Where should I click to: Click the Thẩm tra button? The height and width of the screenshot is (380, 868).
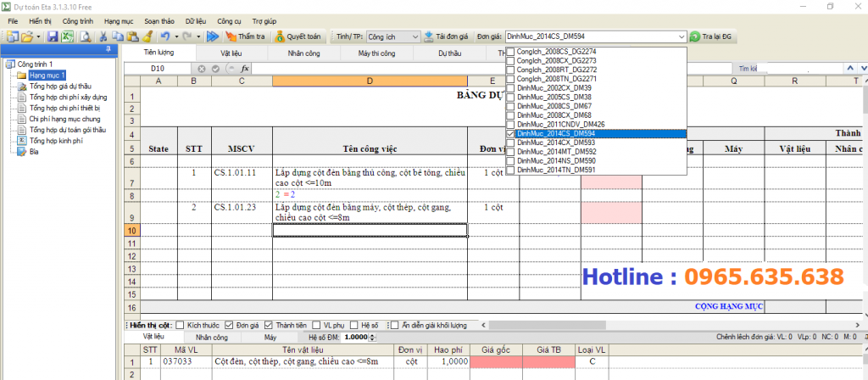pyautogui.click(x=245, y=36)
